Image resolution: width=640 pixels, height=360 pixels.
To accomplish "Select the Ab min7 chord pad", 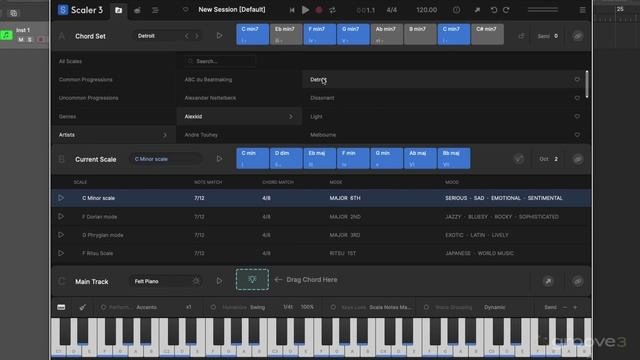I will tap(387, 34).
